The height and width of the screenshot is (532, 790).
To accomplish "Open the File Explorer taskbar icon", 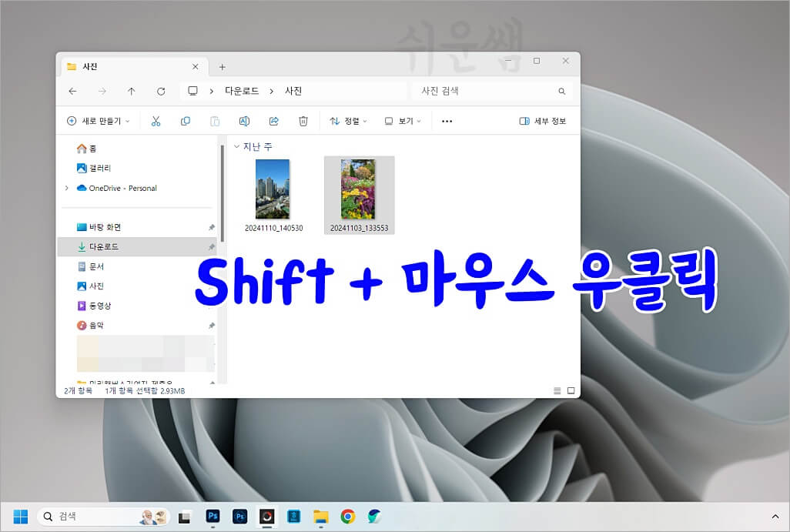I will point(321,517).
